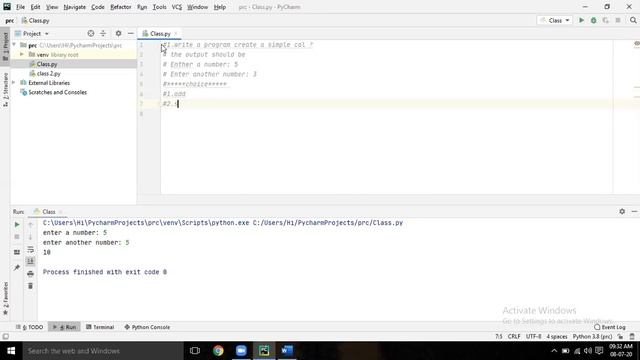Image resolution: width=640 pixels, height=360 pixels.
Task: Open the Run tool window button
Action: tap(64, 327)
